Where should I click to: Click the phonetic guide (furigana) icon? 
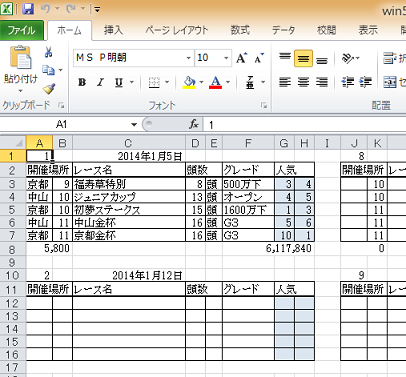click(250, 82)
